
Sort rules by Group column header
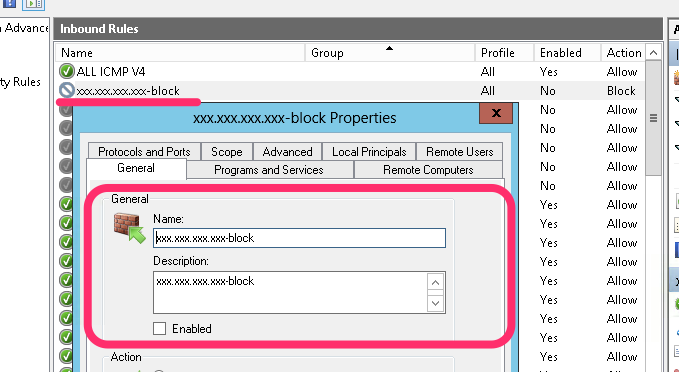click(x=390, y=53)
